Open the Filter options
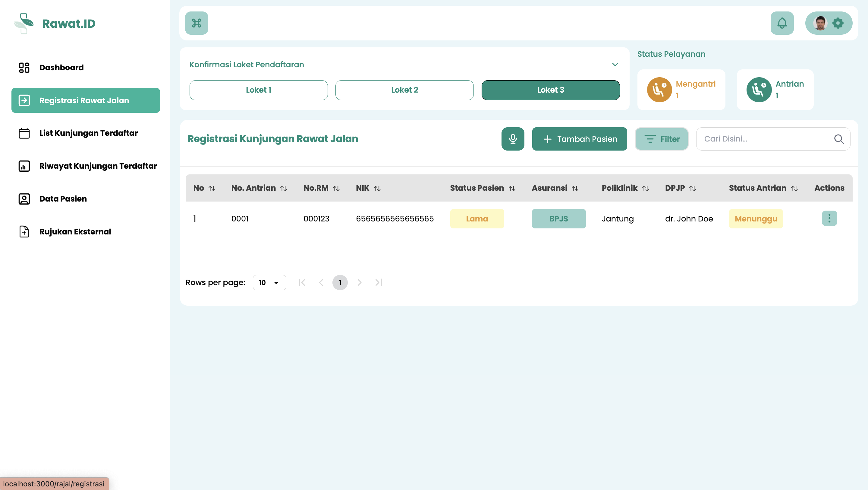 click(x=662, y=138)
